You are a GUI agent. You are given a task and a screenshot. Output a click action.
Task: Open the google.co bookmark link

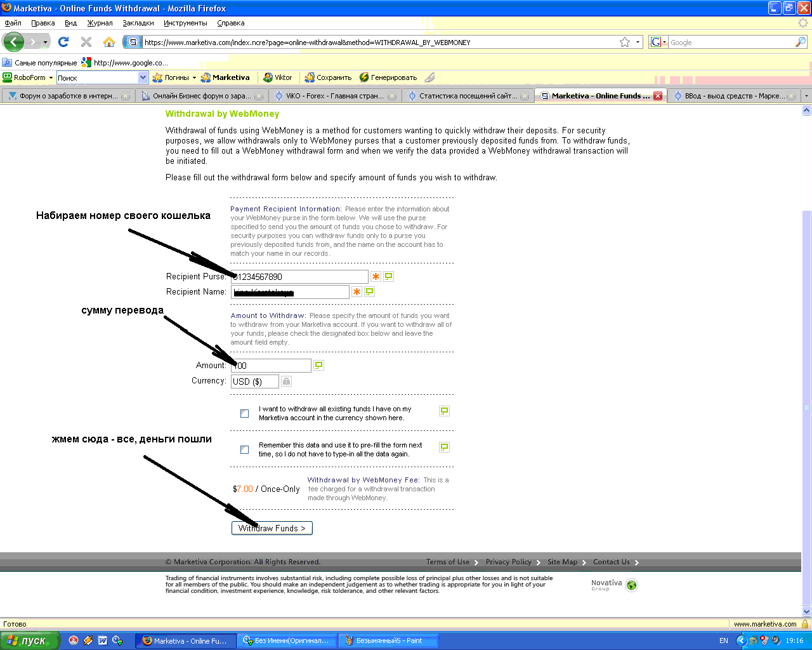coord(125,63)
